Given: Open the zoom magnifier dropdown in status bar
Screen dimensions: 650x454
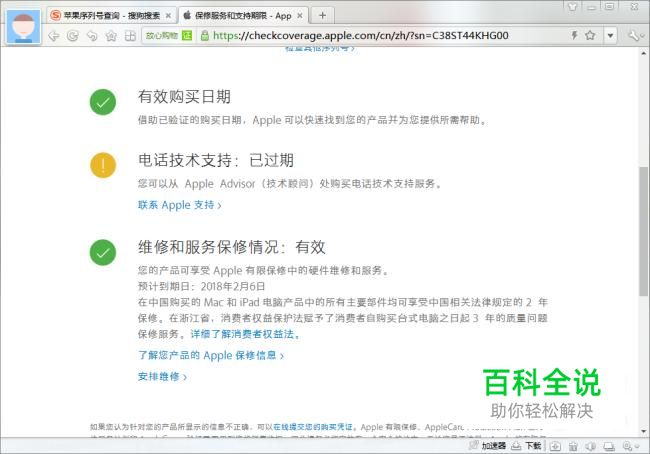Looking at the screenshot, I should (x=631, y=446).
